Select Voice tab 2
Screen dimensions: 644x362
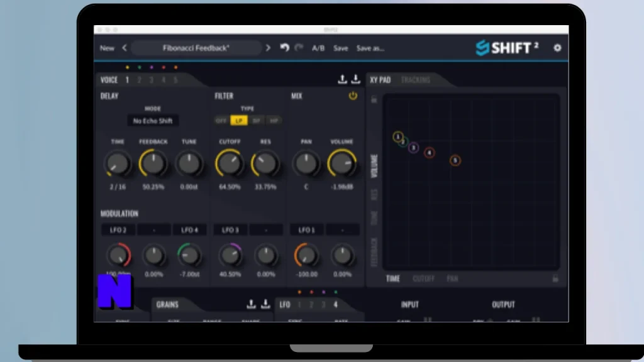pyautogui.click(x=139, y=80)
